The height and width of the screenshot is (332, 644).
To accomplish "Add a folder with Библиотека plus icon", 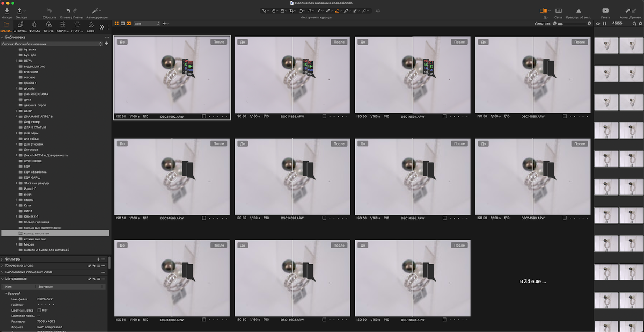I will (x=107, y=44).
